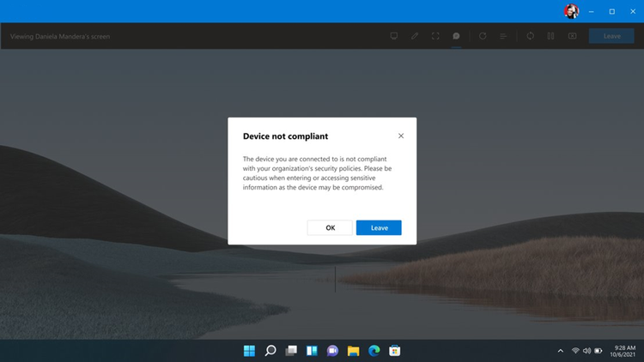
Task: Open the Windows Start menu
Action: 249,351
